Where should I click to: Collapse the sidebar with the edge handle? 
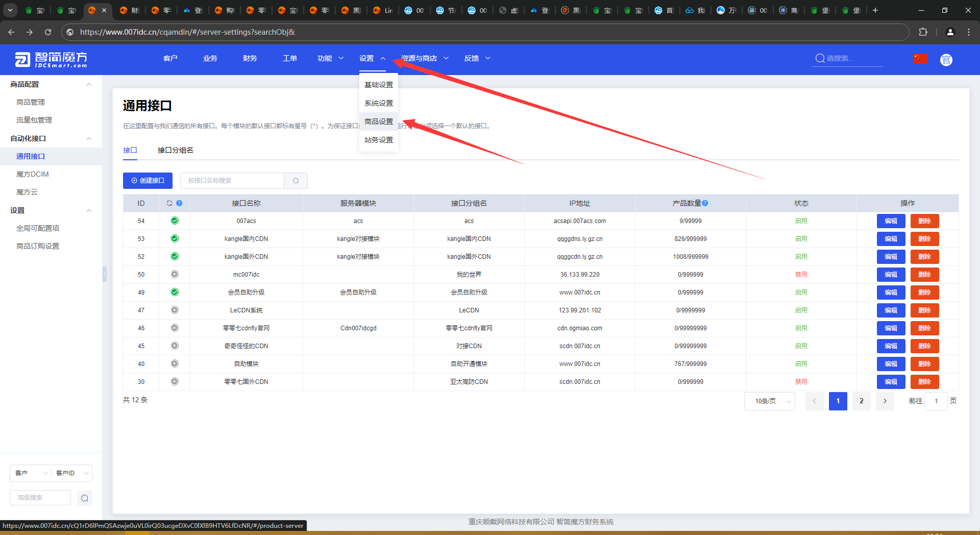pyautogui.click(x=105, y=274)
